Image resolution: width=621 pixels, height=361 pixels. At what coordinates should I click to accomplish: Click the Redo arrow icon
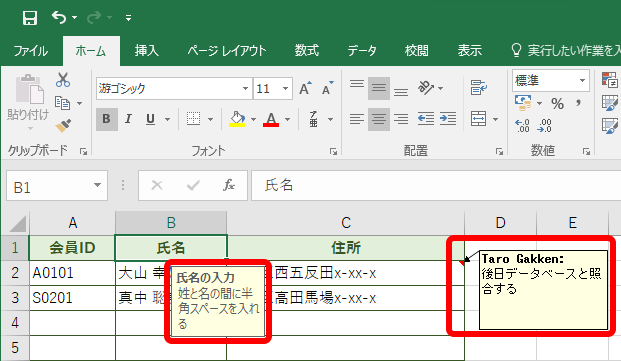tap(94, 17)
